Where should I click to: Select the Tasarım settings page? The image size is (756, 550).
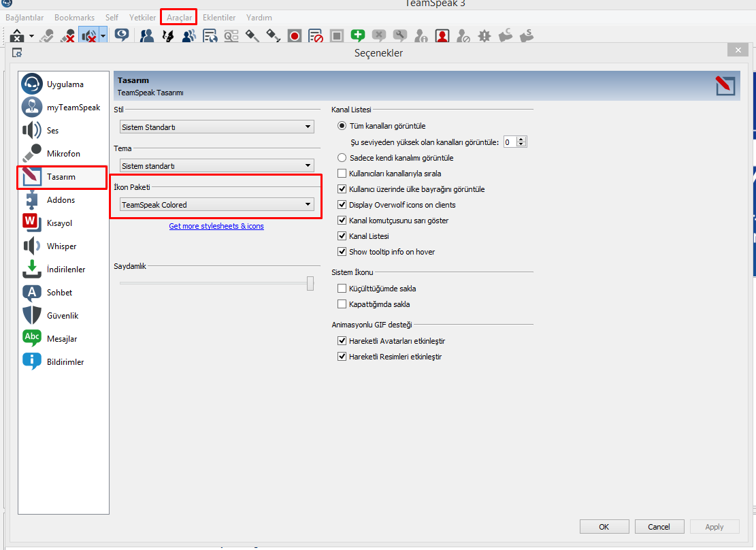pyautogui.click(x=63, y=176)
